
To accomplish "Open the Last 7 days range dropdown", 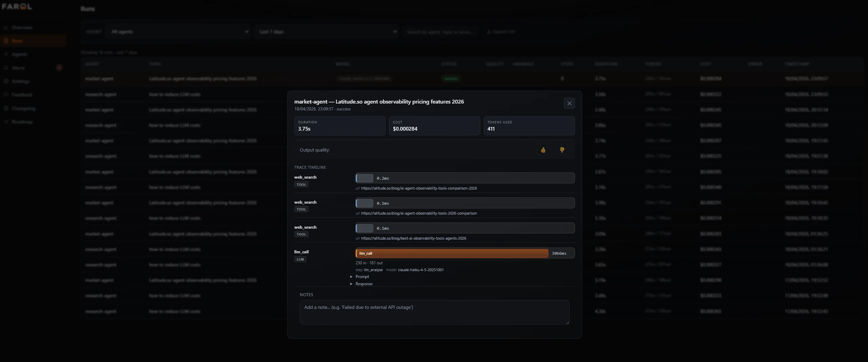I will pos(327,32).
